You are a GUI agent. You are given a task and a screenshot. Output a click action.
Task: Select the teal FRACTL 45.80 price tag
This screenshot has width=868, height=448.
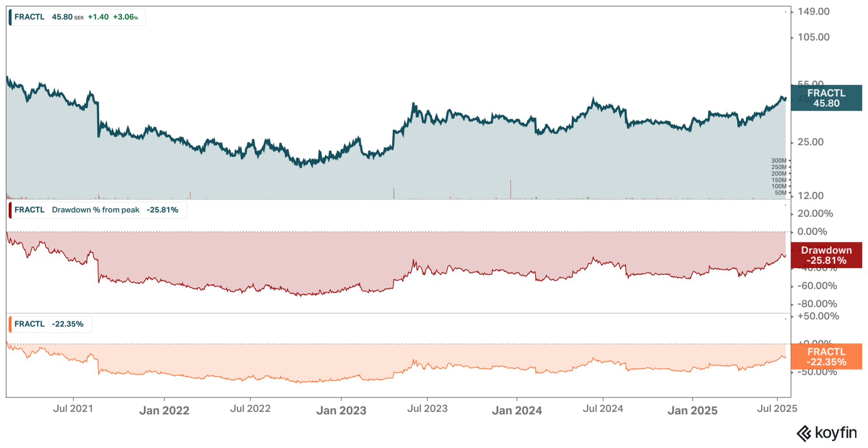tap(826, 98)
